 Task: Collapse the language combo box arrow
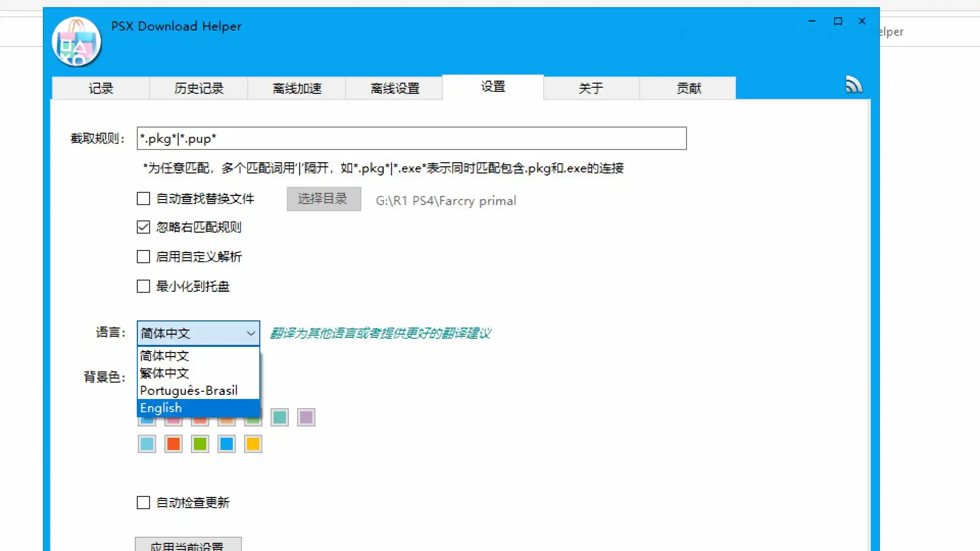tap(251, 333)
